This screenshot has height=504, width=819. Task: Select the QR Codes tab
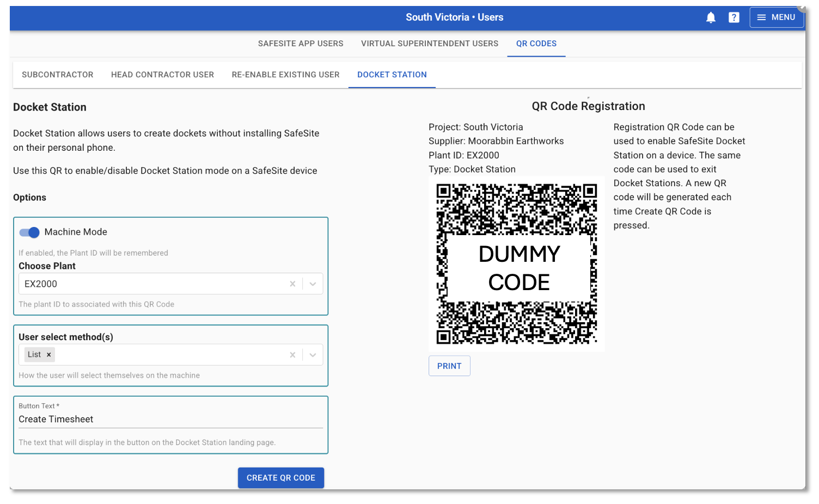(536, 44)
